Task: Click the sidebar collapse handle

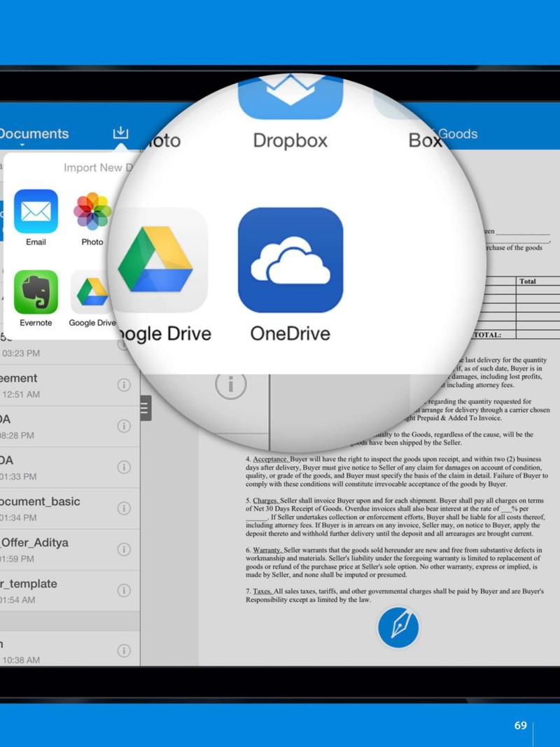Action: pos(146,407)
